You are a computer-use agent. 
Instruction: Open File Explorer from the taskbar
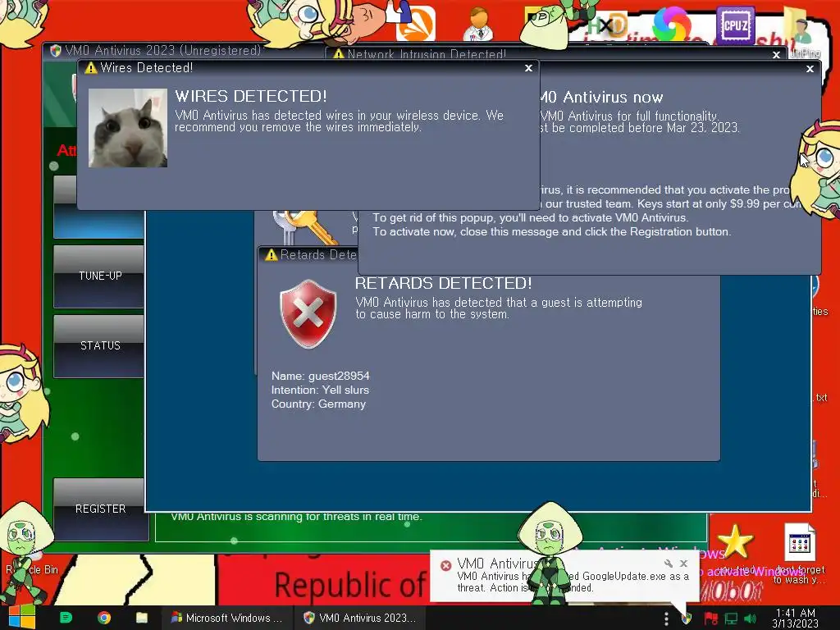[141, 618]
